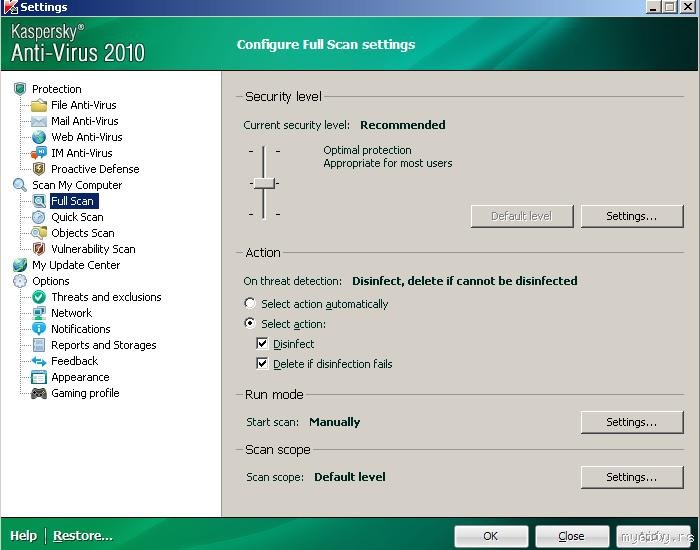Screen dimensions: 700x550
Task: Click the Gaming profile gamepad icon
Action: click(x=39, y=393)
